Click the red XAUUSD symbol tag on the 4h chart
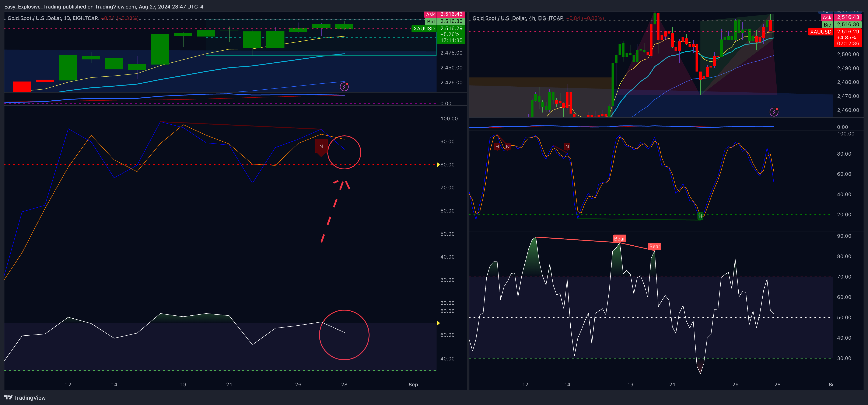This screenshot has height=405, width=868. (820, 32)
